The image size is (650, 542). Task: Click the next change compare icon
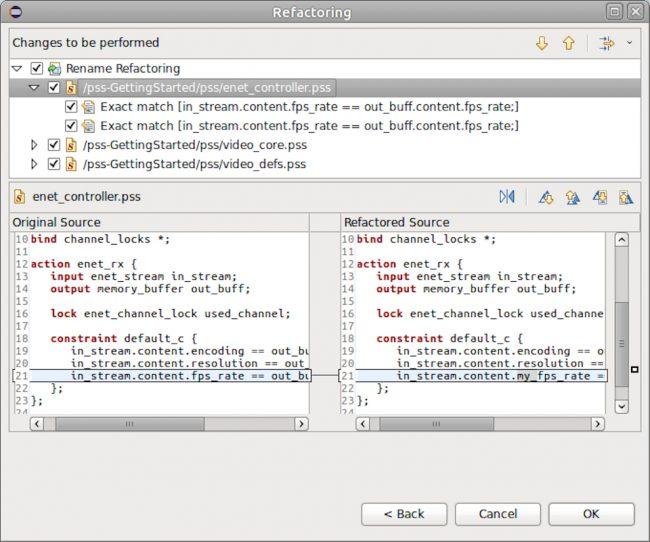pyautogui.click(x=599, y=197)
